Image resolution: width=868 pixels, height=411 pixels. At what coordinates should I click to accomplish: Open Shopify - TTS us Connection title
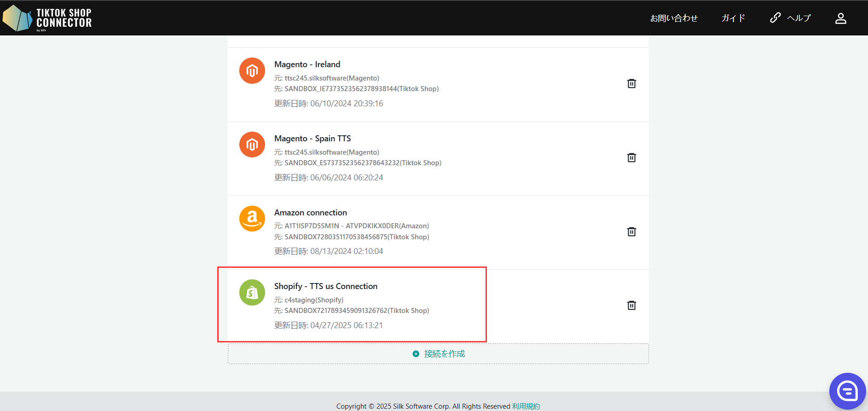(x=326, y=286)
